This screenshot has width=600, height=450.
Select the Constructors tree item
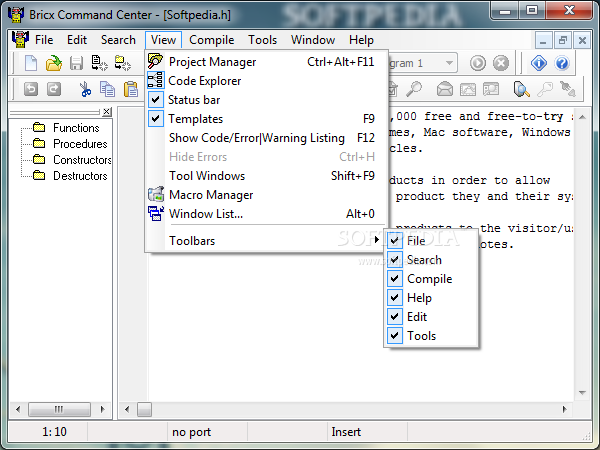click(x=82, y=160)
